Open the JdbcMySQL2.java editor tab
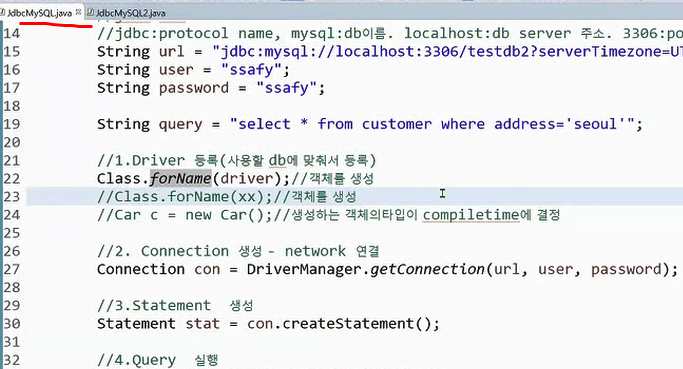This screenshot has height=369, width=683. [x=130, y=13]
